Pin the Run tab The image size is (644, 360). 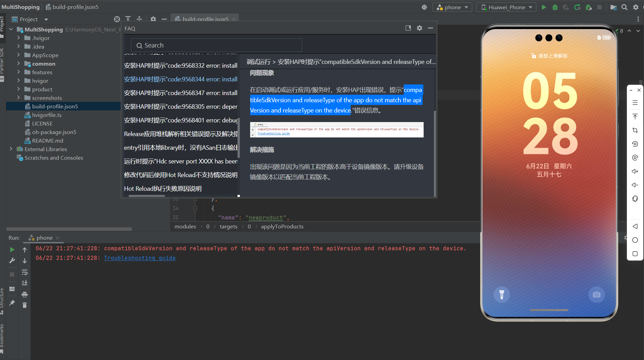[12, 303]
